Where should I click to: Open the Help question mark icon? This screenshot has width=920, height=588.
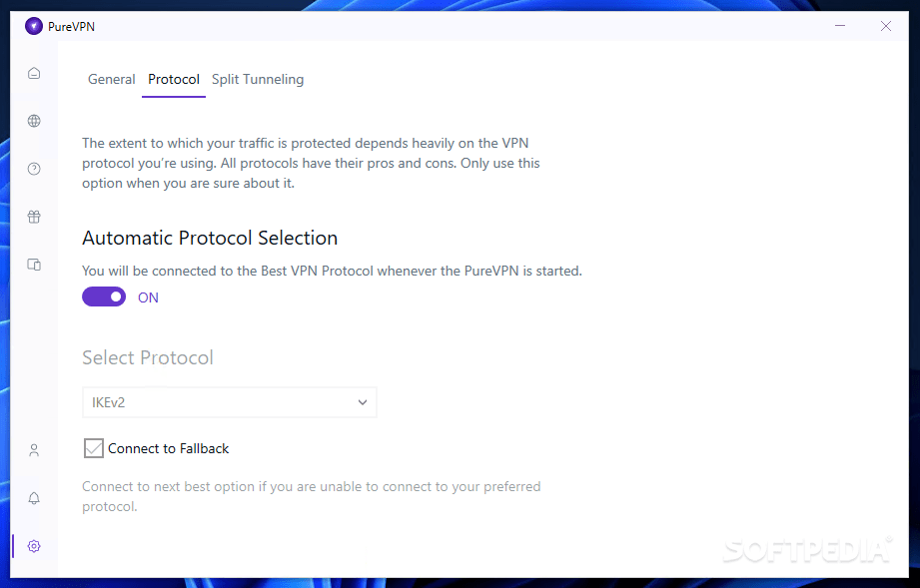[x=33, y=168]
